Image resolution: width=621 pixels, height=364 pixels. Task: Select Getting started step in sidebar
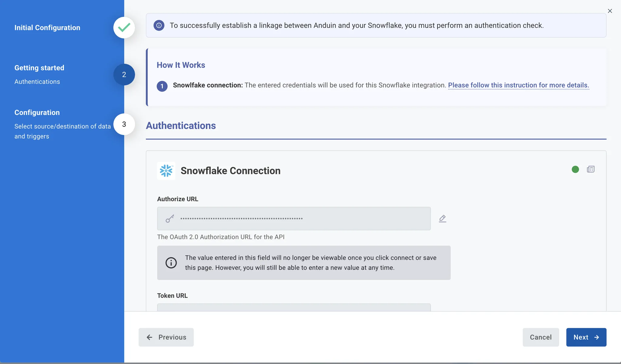(39, 68)
